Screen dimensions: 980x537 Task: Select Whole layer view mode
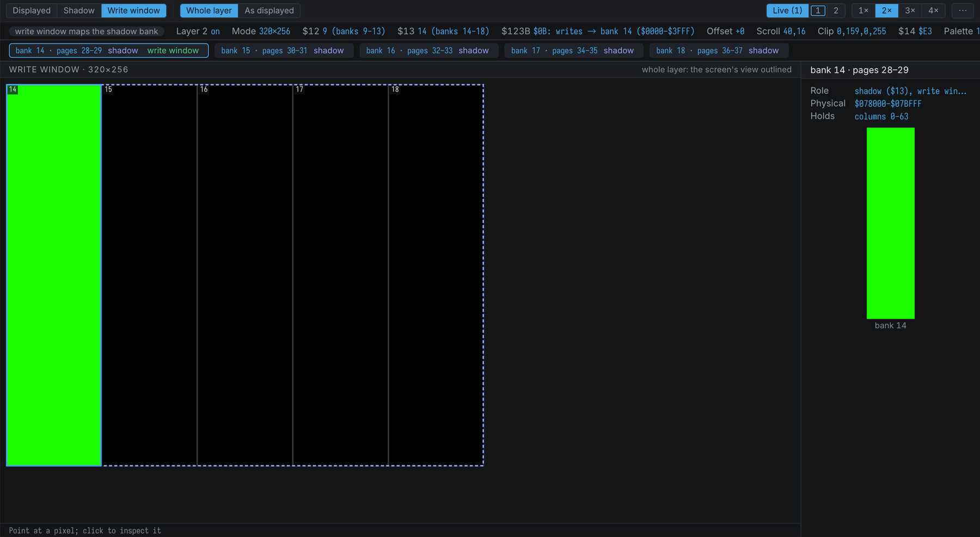[209, 10]
